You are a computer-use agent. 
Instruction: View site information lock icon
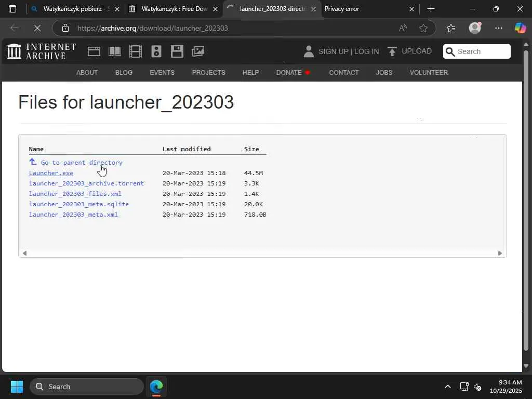pos(65,28)
